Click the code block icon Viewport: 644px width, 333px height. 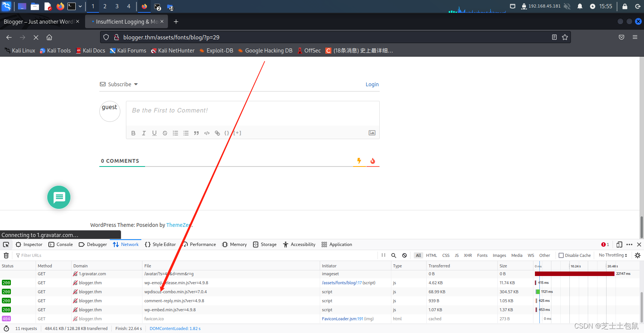pyautogui.click(x=207, y=133)
